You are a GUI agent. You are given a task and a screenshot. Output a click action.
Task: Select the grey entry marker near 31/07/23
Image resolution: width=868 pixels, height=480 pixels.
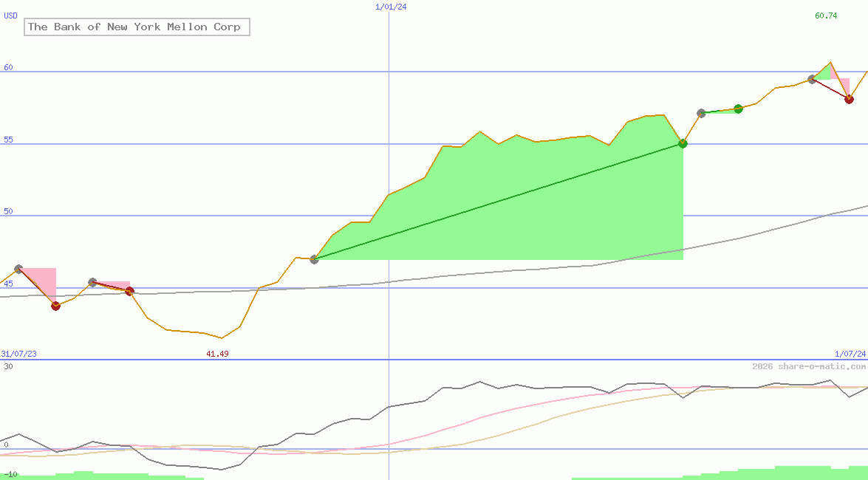[x=18, y=269]
